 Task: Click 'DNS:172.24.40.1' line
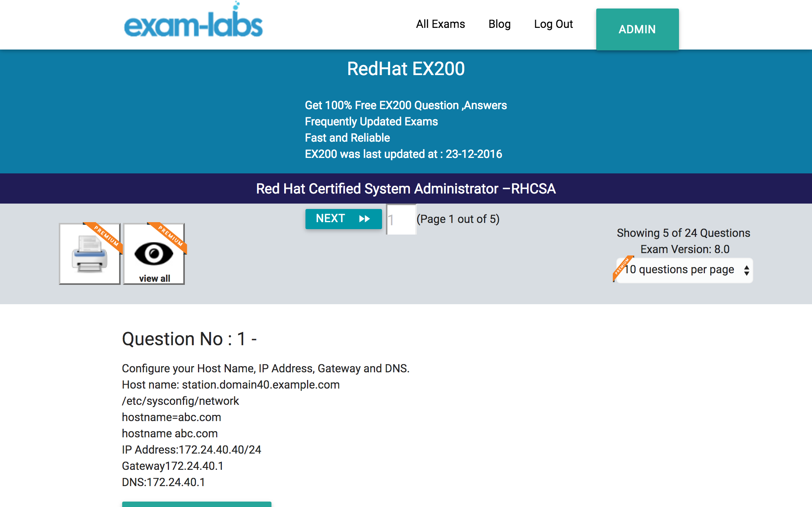click(x=164, y=482)
